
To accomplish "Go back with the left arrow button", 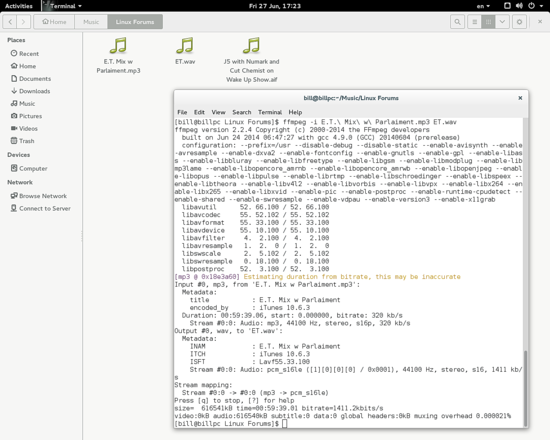I will pyautogui.click(x=10, y=22).
